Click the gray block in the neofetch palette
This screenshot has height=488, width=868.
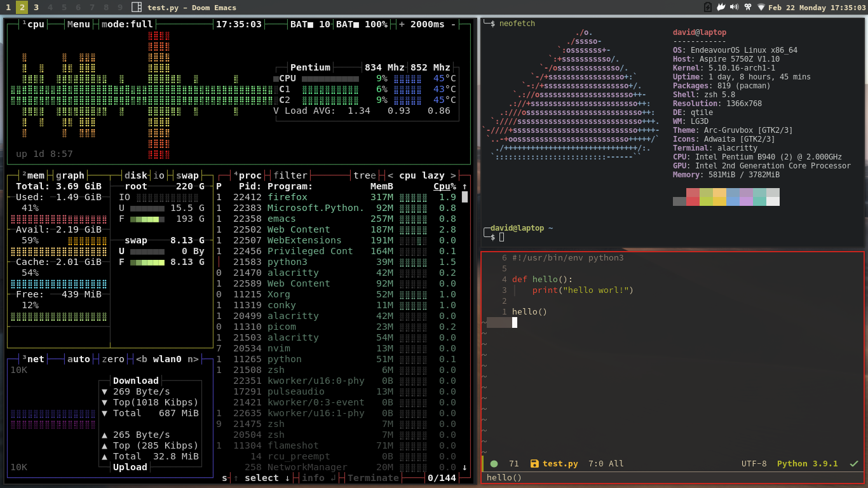[x=679, y=201]
